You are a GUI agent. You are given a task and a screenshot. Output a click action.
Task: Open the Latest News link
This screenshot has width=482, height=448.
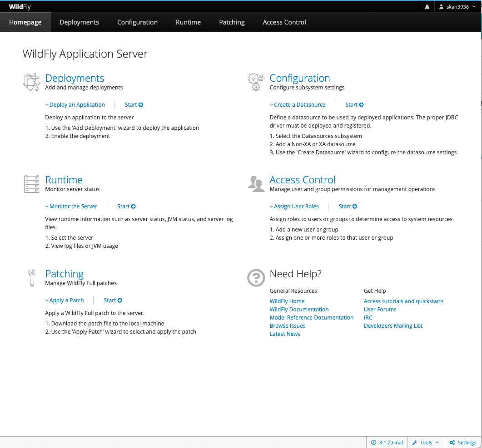(x=285, y=334)
